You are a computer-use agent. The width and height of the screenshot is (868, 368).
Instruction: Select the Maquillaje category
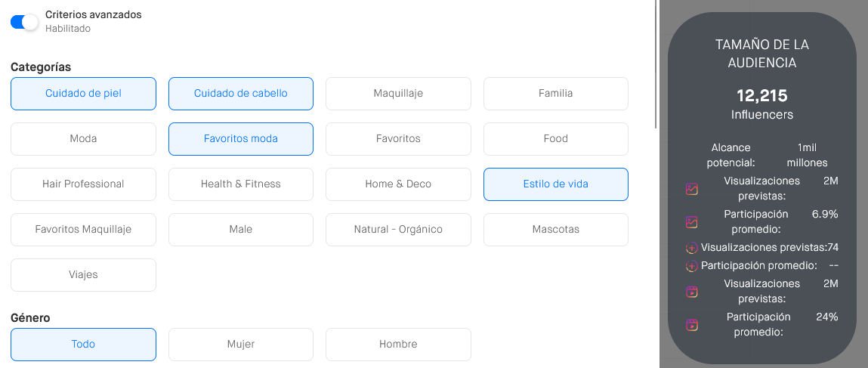(398, 94)
